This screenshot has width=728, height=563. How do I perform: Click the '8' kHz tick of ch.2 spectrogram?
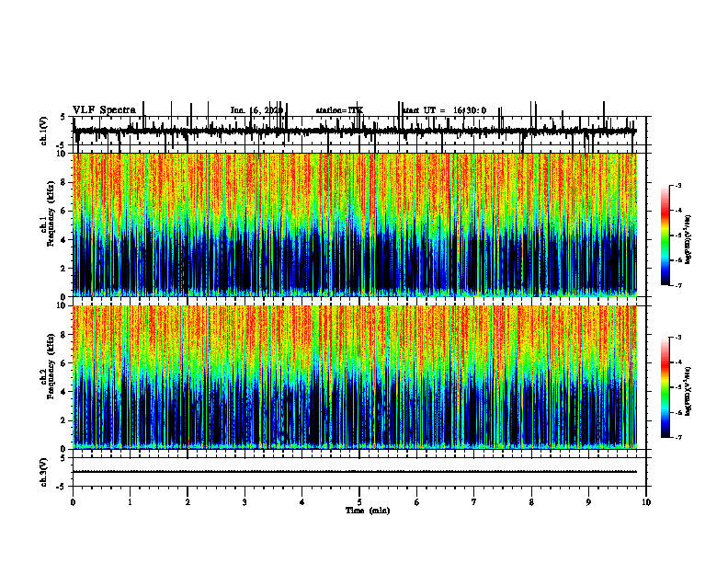(64, 335)
